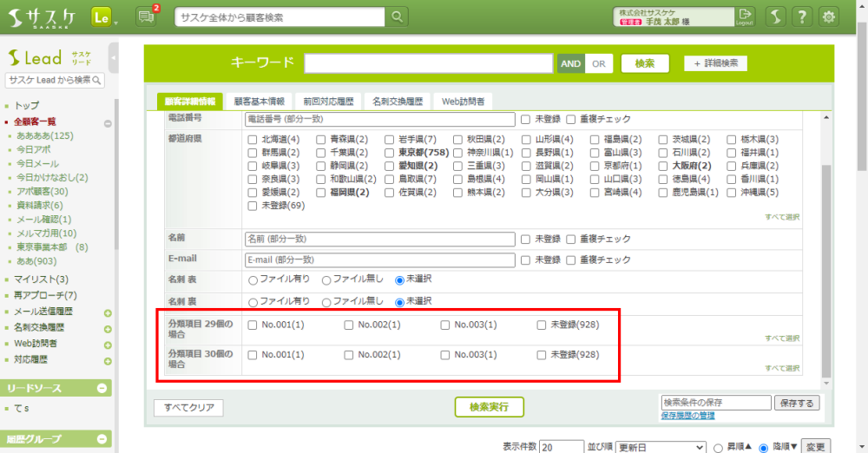Select ファイル有り radio for 名刺 表
This screenshot has width=868, height=453.
click(253, 279)
